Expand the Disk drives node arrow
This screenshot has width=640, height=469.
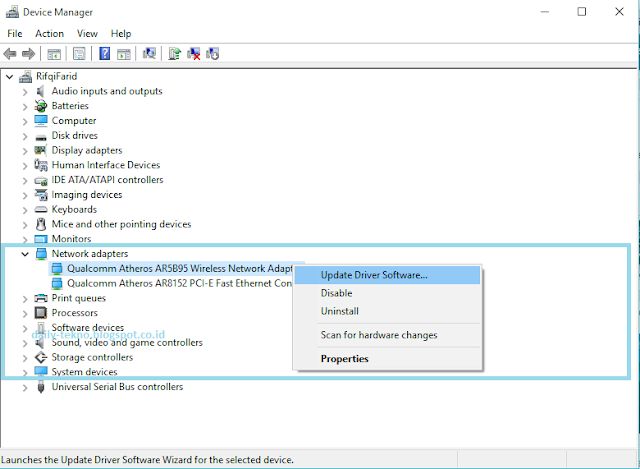(x=25, y=136)
